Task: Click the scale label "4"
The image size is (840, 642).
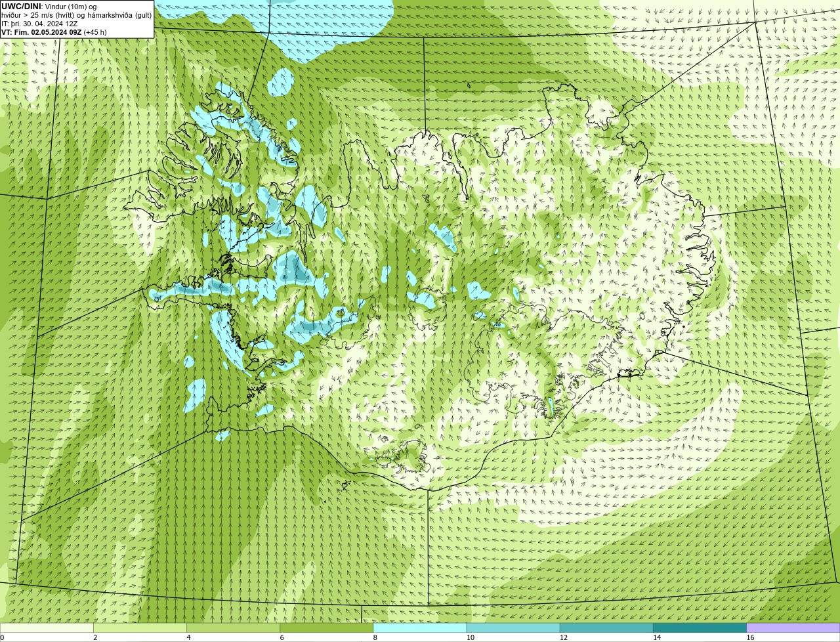Action: tap(188, 637)
